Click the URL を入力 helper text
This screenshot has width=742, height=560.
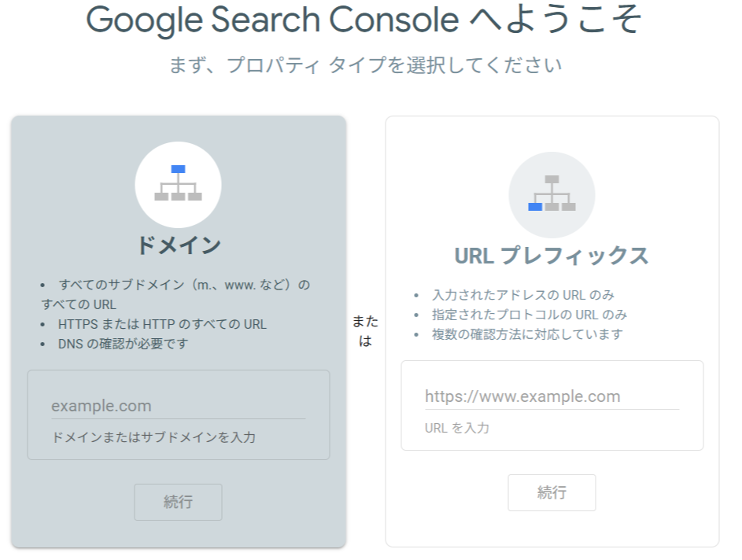(x=456, y=428)
